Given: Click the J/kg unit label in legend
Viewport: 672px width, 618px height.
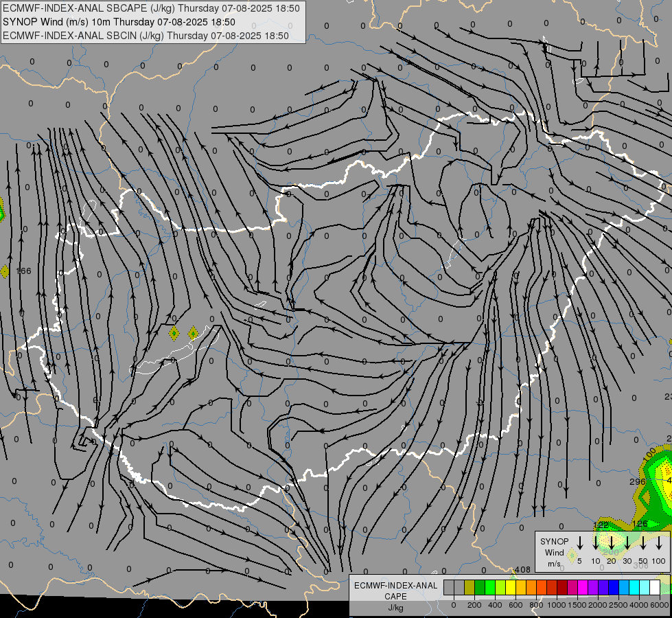Looking at the screenshot, I should click(395, 608).
